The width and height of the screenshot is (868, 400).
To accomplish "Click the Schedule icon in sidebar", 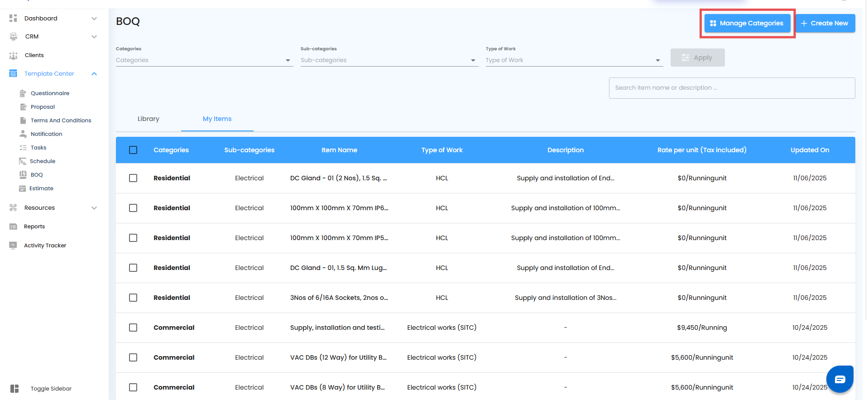I will (x=22, y=161).
